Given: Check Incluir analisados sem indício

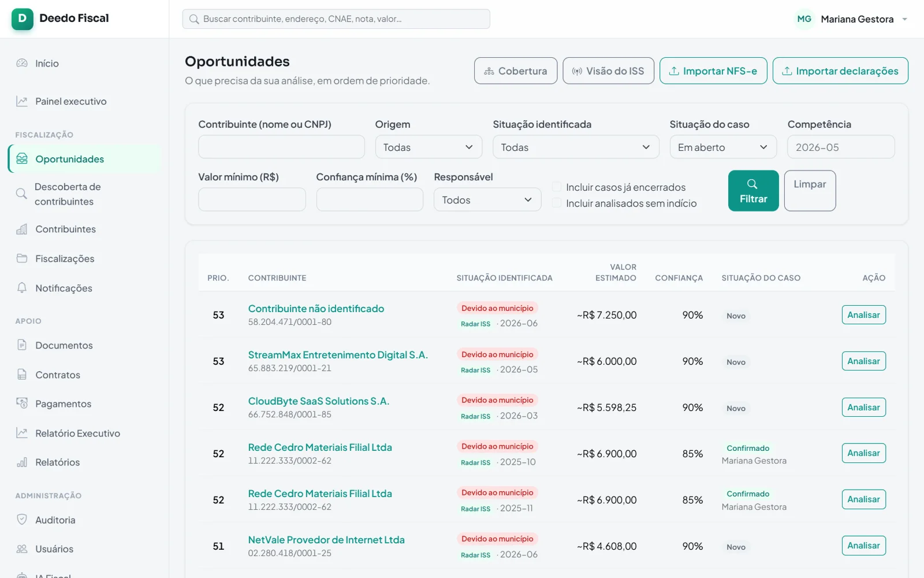Looking at the screenshot, I should click(557, 203).
